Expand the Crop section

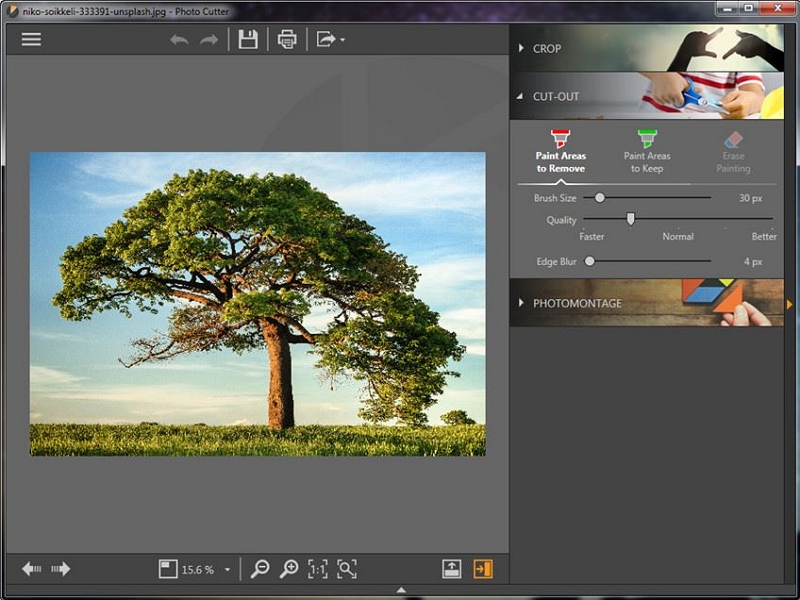coord(546,48)
